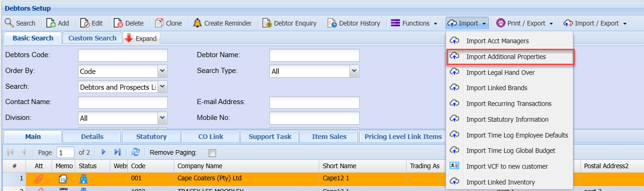The image size is (644, 191).
Task: Expand the Functions toolbar menu
Action: point(414,23)
